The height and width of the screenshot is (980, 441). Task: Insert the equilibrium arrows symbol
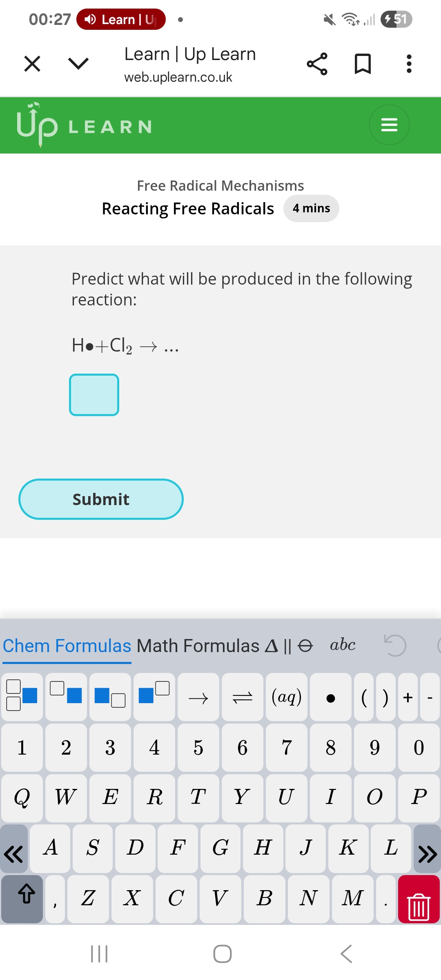pos(243,697)
